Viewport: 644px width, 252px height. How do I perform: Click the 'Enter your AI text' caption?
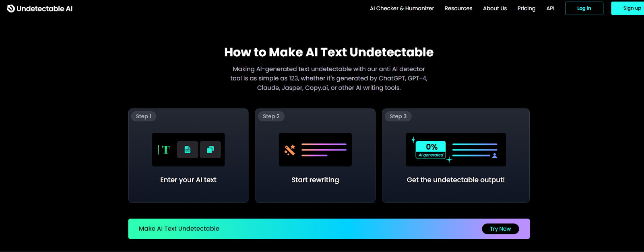(188, 180)
